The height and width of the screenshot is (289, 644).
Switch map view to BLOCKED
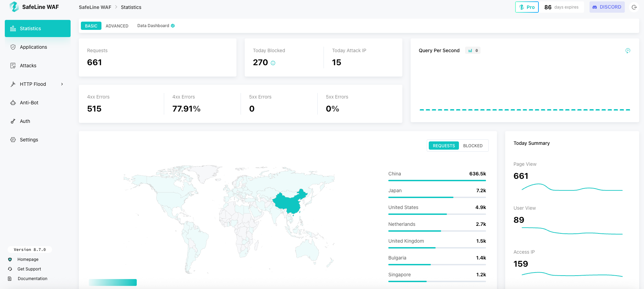473,146
